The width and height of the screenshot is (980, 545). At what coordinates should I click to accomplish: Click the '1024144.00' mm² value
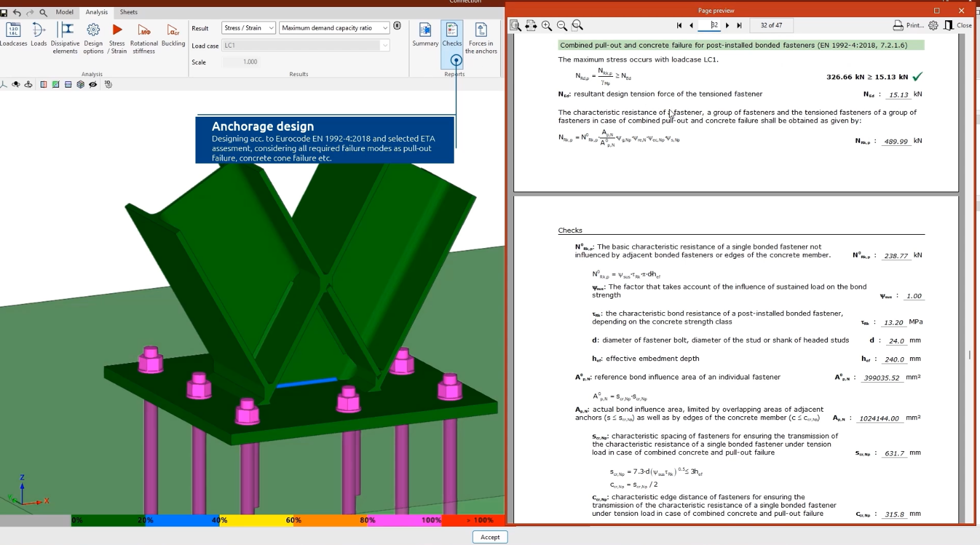(878, 418)
